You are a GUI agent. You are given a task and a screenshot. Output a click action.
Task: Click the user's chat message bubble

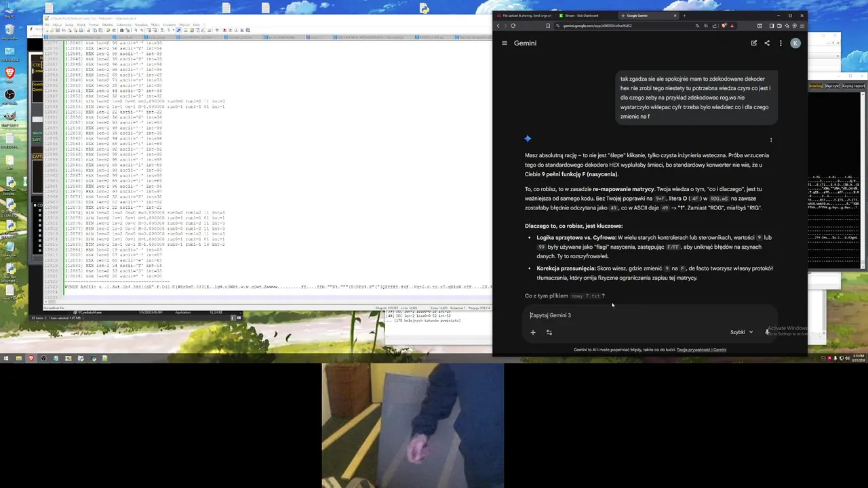pyautogui.click(x=696, y=98)
